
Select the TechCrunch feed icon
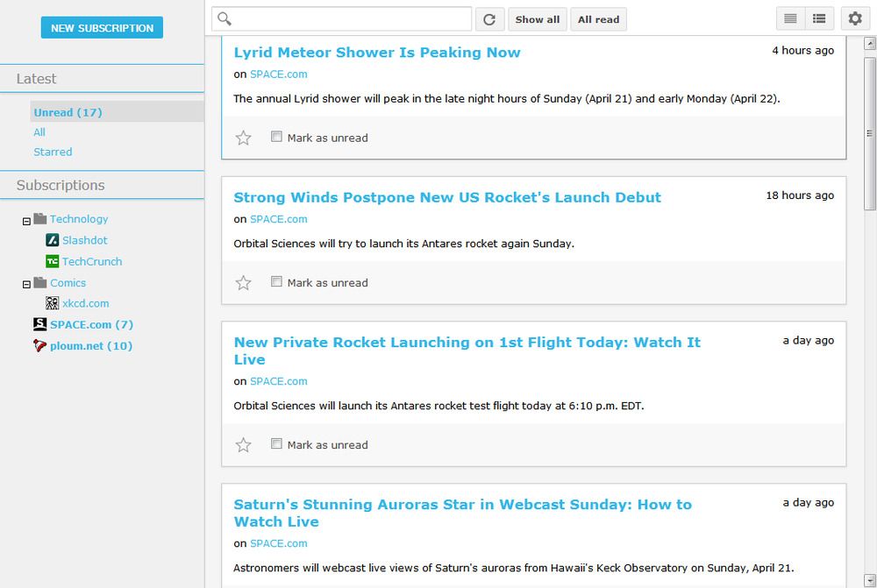[52, 261]
